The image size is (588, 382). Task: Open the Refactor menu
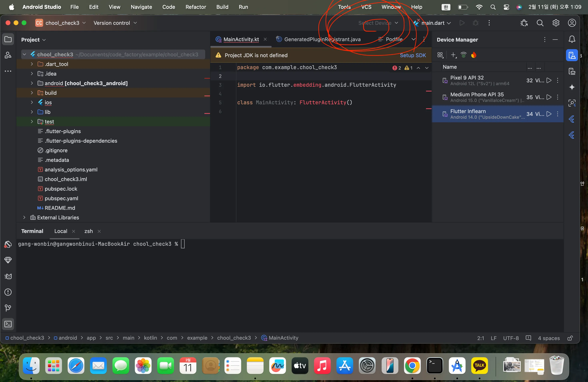pyautogui.click(x=196, y=7)
